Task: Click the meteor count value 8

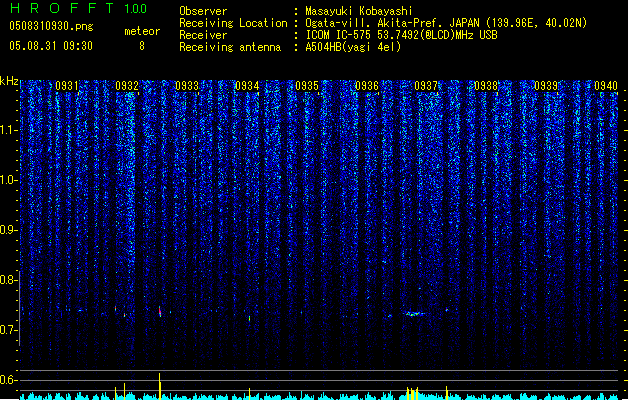Action: (142, 46)
